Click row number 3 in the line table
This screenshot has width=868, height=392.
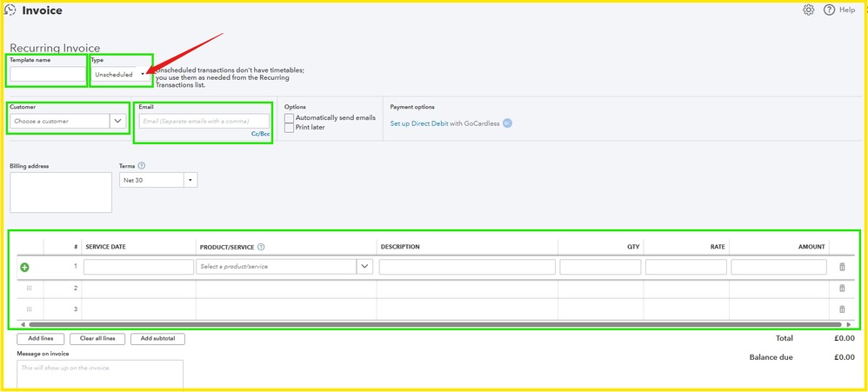76,309
